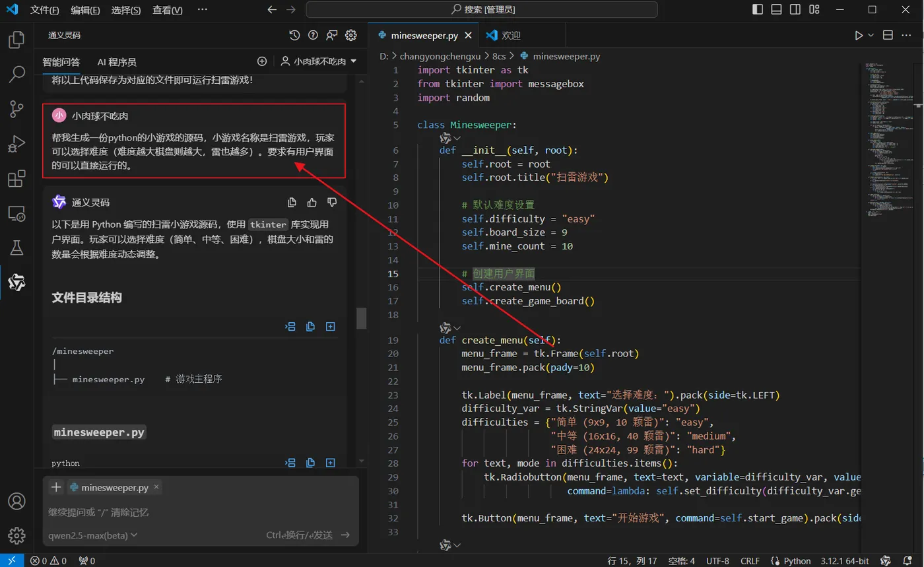Click the 搜索 [管理员] command center
The width and height of the screenshot is (924, 567).
482,9
